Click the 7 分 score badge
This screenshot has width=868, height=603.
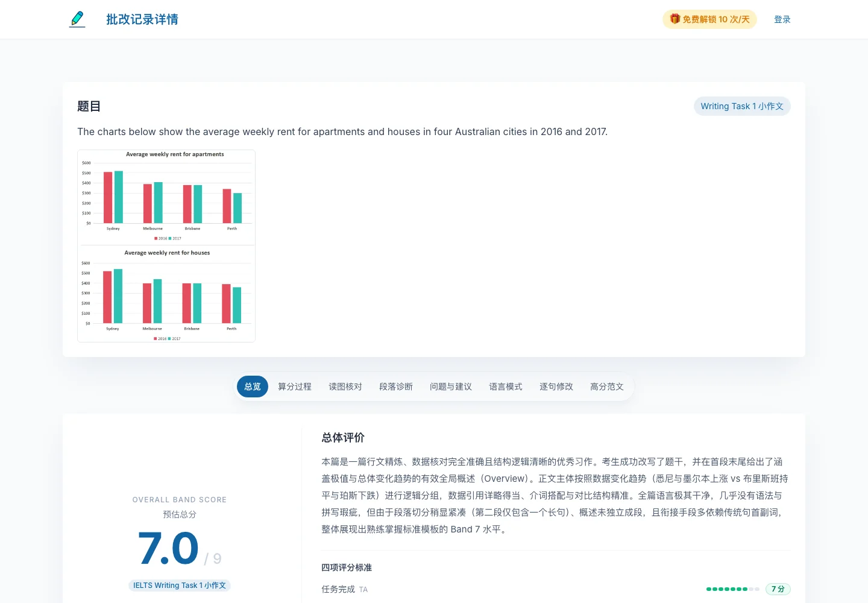(x=778, y=589)
